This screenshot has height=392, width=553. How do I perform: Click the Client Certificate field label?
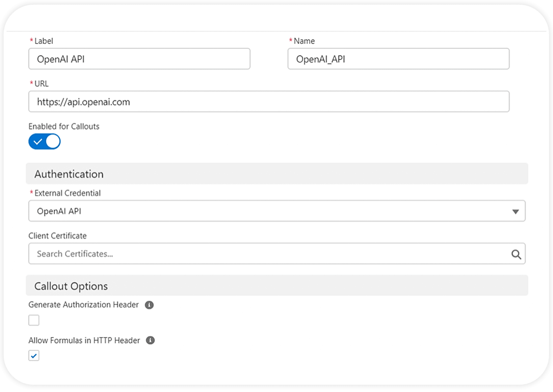tap(58, 236)
